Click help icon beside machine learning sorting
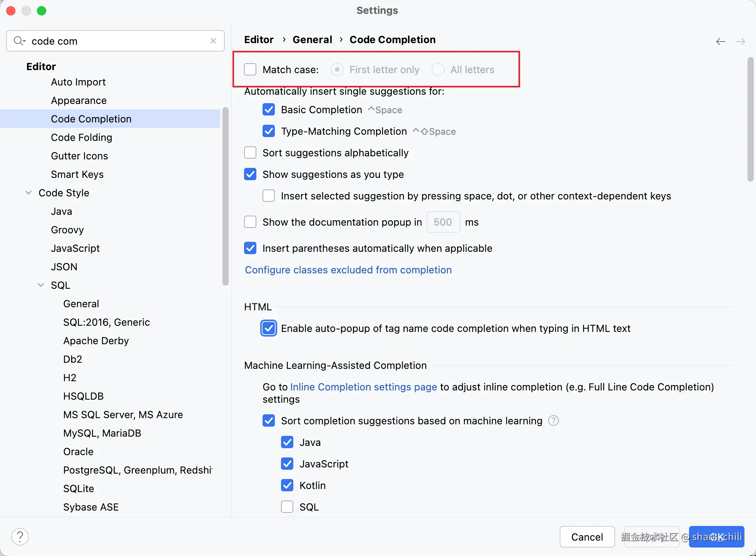Image resolution: width=756 pixels, height=556 pixels. pos(553,420)
